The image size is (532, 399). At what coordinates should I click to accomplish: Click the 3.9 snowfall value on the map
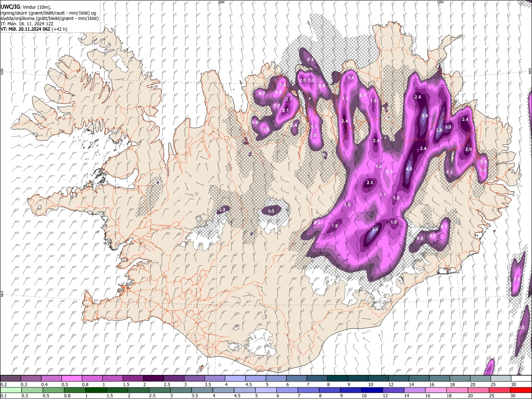point(439,130)
